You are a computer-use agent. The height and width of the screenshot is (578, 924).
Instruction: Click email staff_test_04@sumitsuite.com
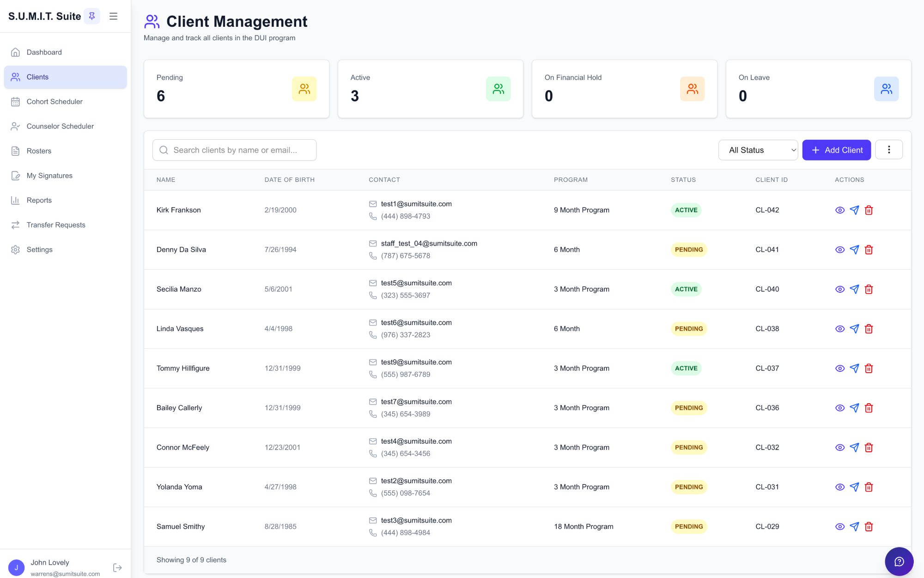point(429,244)
